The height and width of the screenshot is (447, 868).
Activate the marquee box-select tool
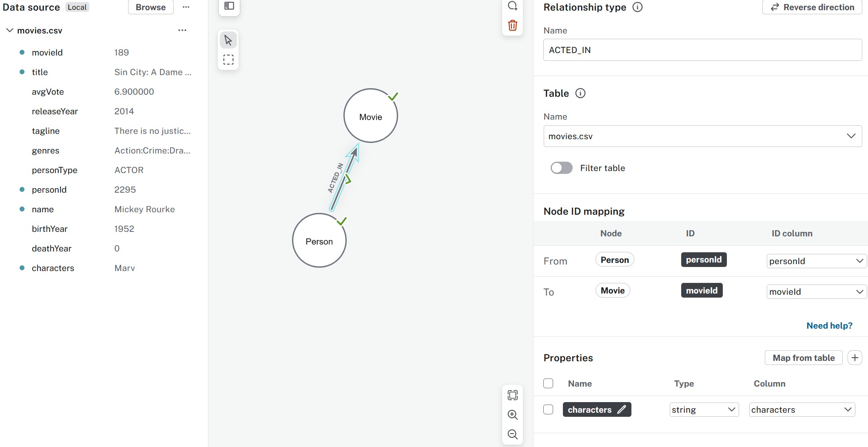click(x=228, y=60)
